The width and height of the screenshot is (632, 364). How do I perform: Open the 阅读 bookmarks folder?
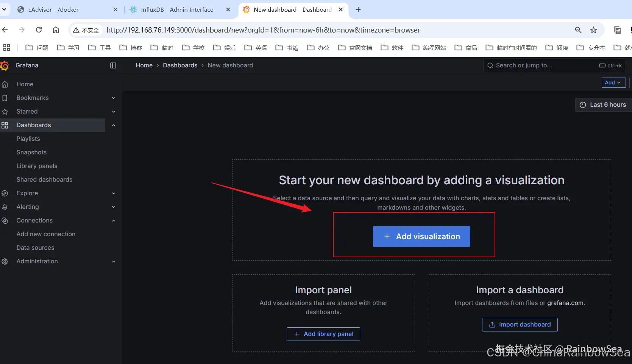(x=557, y=48)
